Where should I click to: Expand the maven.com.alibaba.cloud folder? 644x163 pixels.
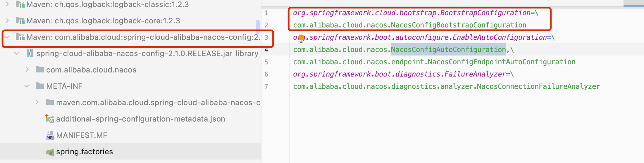pos(37,102)
